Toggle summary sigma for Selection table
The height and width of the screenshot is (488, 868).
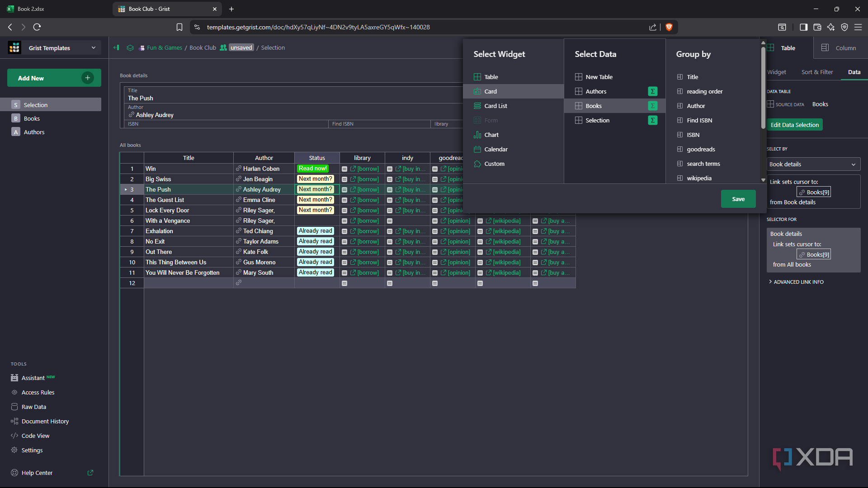click(652, 120)
